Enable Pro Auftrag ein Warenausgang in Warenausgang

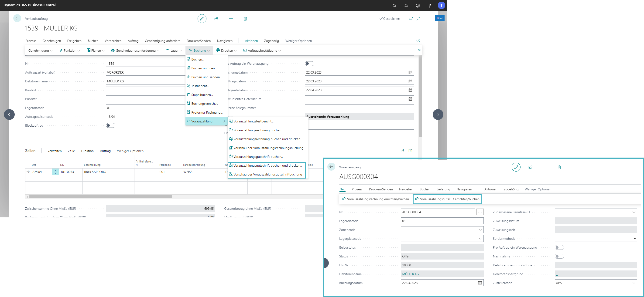559,247
